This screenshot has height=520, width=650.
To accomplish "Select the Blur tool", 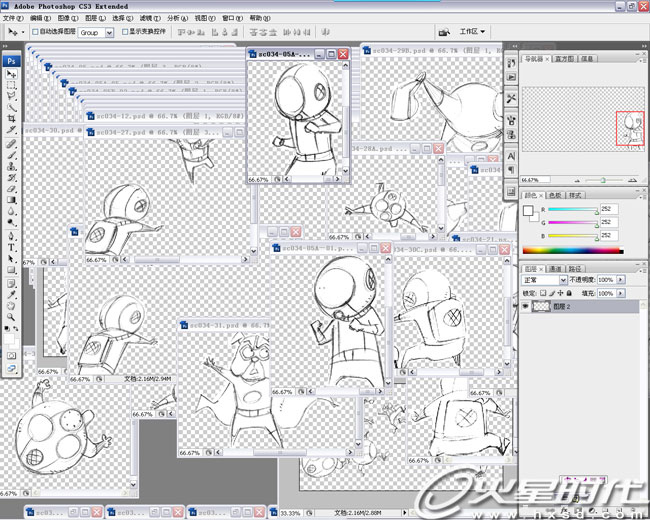I will (x=11, y=211).
